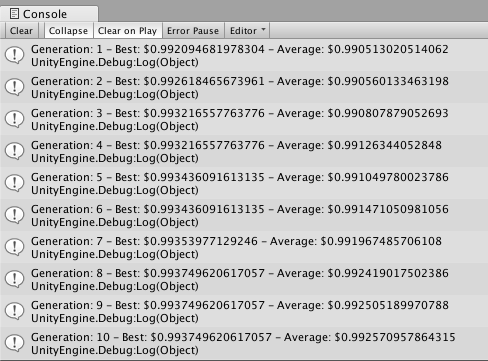Click the Console tab document icon
Screen dimensions: 488x361
tap(14, 14)
